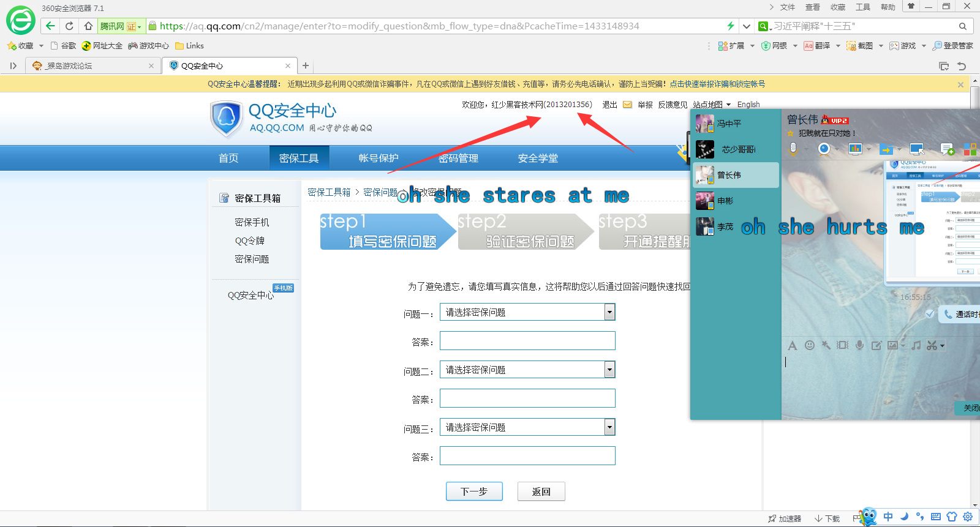Open a new browser tab with plus button
This screenshot has height=527, width=980.
point(306,65)
